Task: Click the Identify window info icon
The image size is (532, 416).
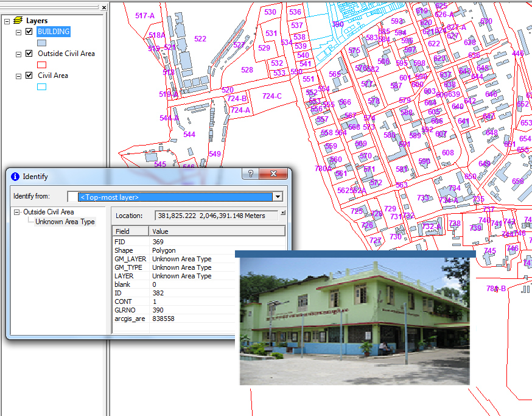Action: coord(15,177)
